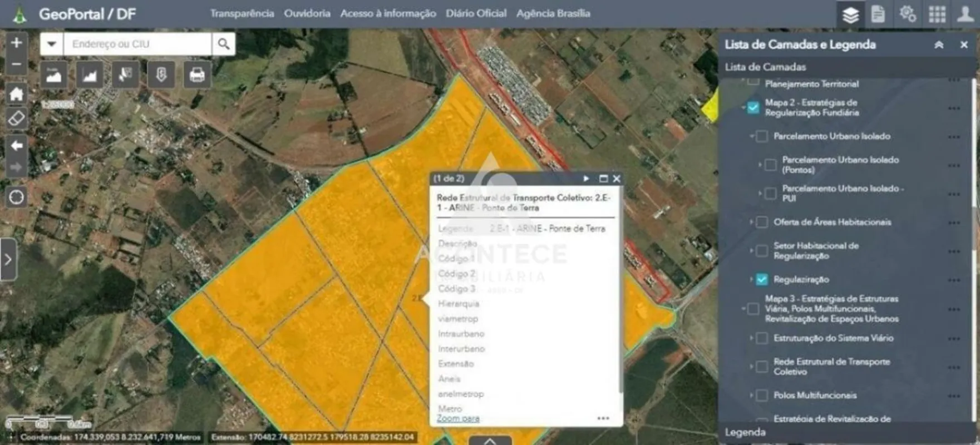Zoom in with the plus button
980x445 pixels.
(16, 43)
